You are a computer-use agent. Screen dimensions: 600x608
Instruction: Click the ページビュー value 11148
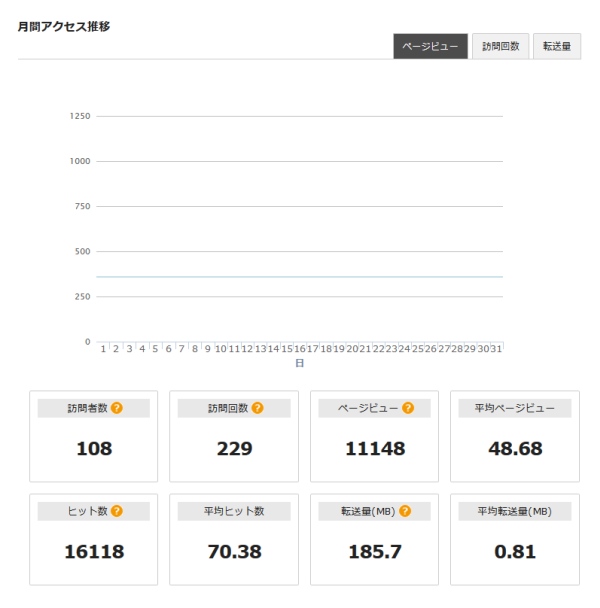click(375, 449)
